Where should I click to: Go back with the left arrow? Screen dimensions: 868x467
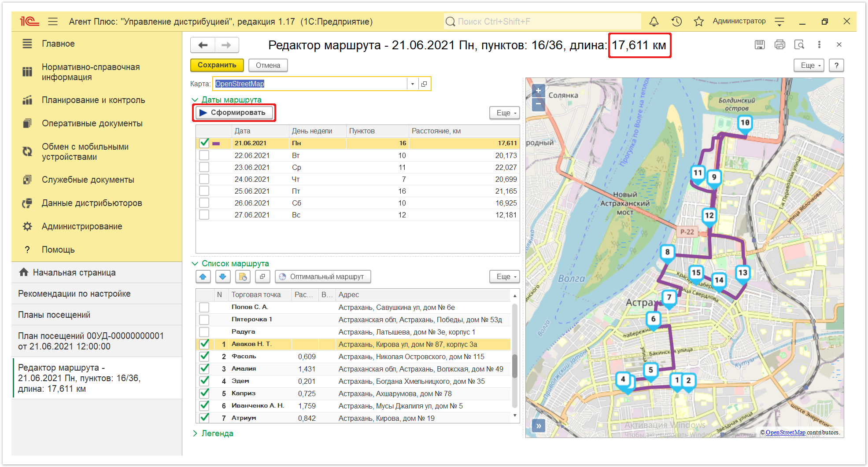coord(203,45)
